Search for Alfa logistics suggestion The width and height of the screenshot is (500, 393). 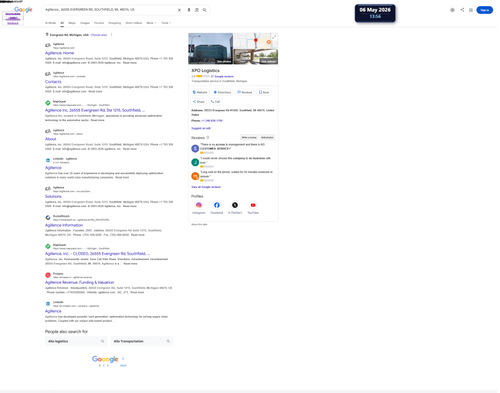click(x=76, y=341)
